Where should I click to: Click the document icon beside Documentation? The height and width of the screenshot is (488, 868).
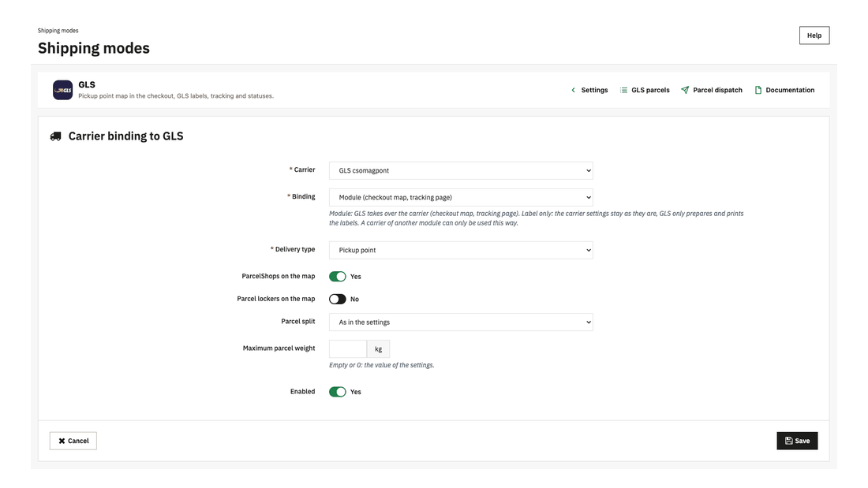click(758, 90)
